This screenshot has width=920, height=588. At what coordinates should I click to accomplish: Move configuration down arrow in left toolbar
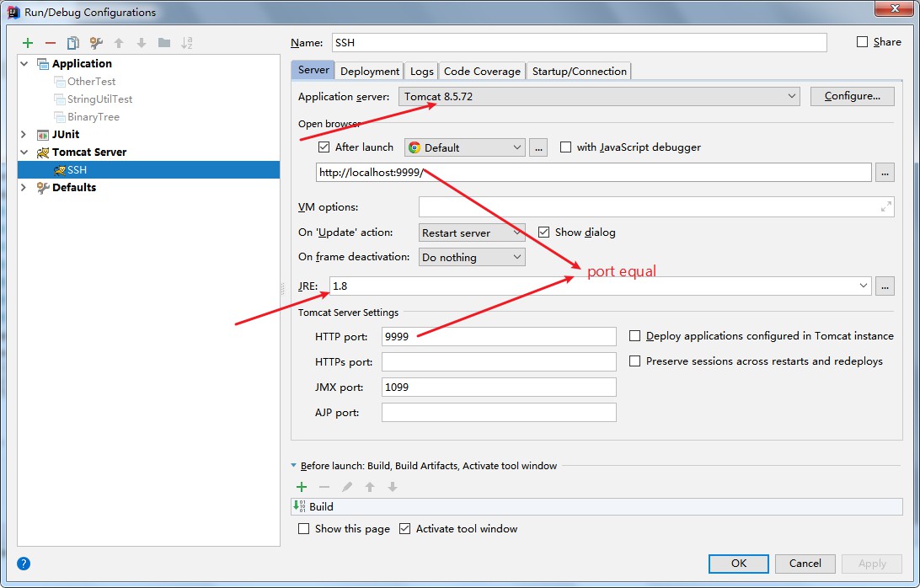(x=142, y=43)
